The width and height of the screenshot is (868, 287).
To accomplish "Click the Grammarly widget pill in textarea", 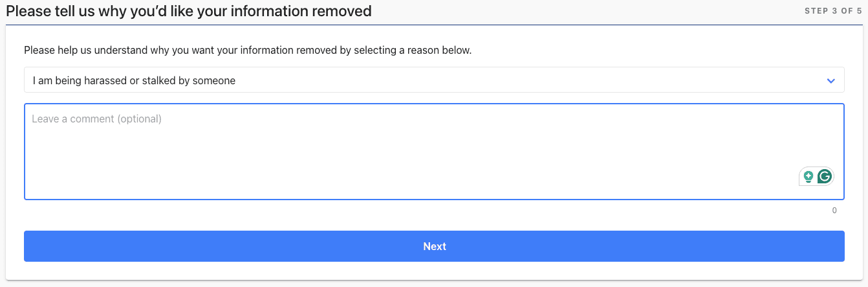I will point(816,176).
